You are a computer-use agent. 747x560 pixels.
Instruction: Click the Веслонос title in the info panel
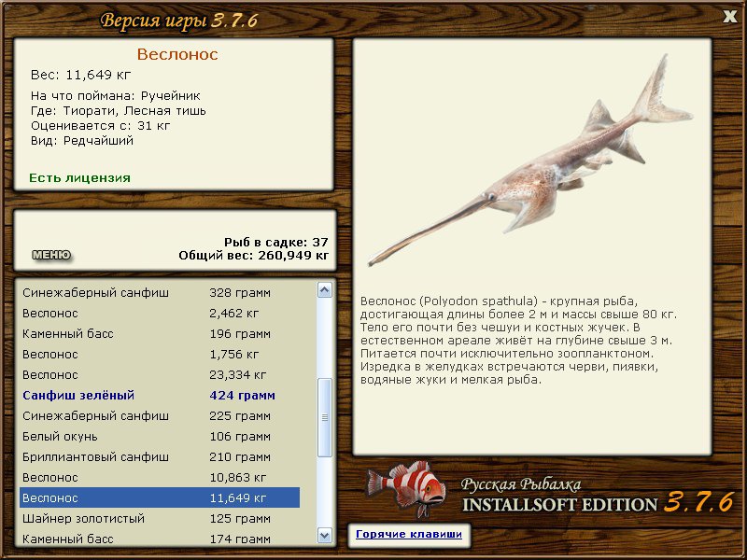point(177,54)
